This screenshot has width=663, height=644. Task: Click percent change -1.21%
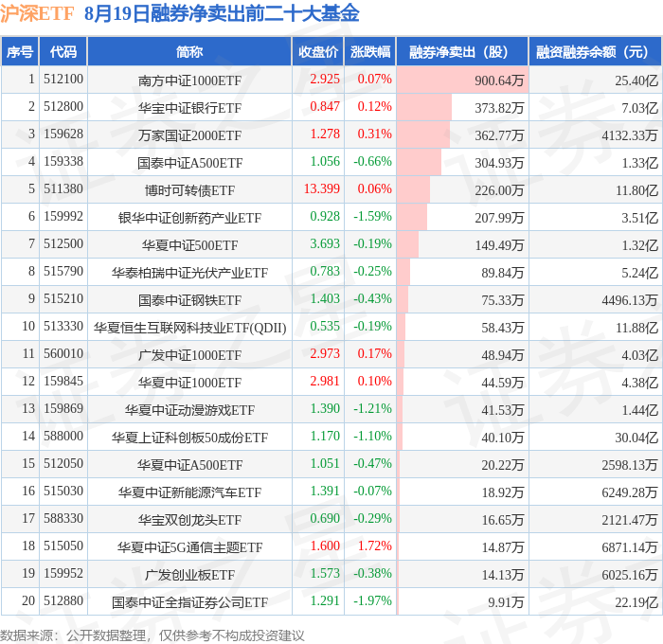372,408
